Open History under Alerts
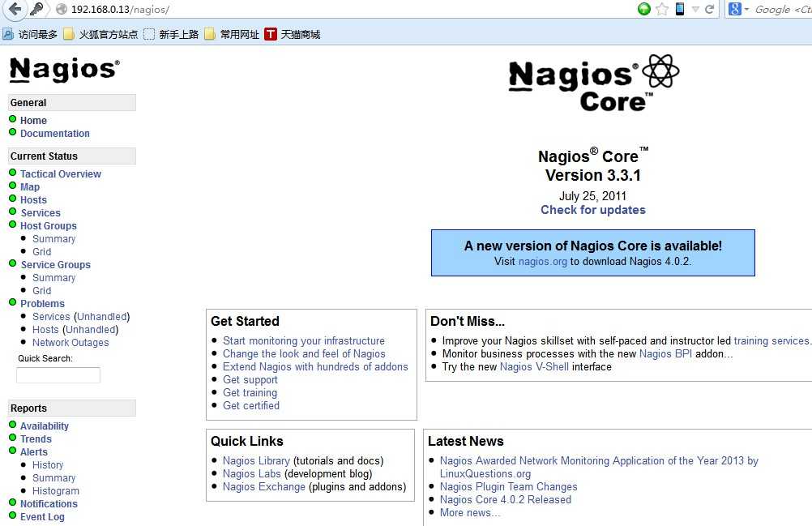 (x=48, y=465)
